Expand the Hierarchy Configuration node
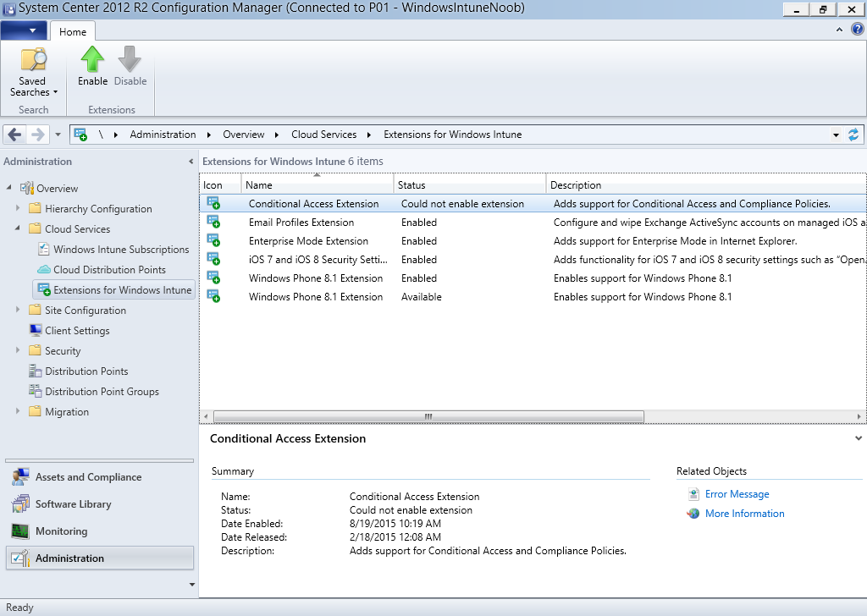867x616 pixels. 18,208
